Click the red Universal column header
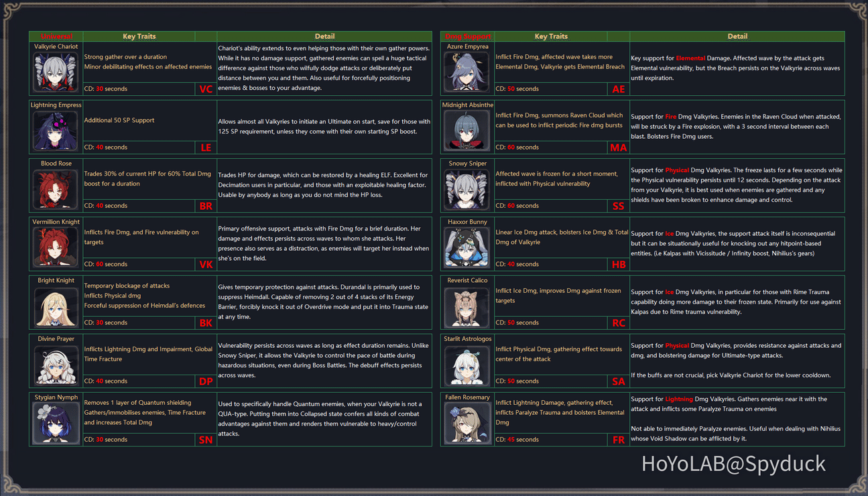The height and width of the screenshot is (496, 868). point(56,36)
